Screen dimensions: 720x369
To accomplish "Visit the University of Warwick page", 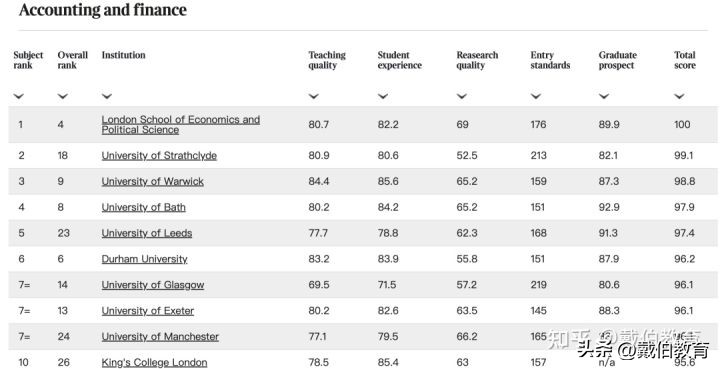I will tap(152, 181).
